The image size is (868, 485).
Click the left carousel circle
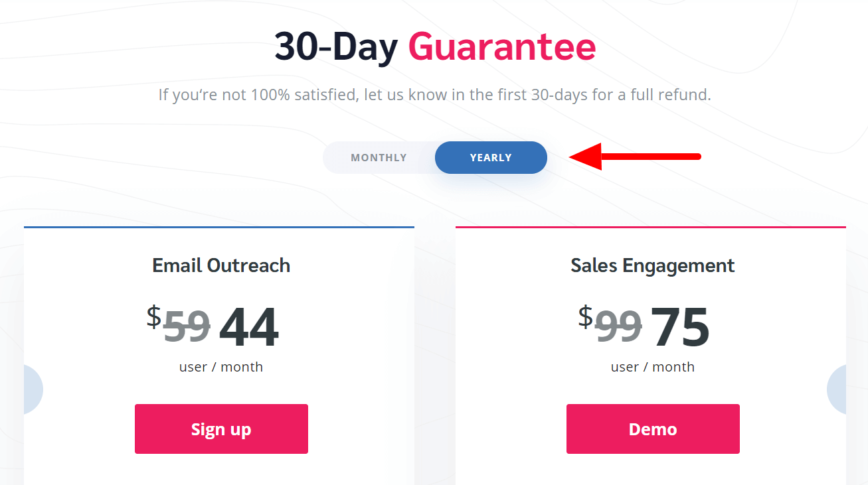coord(32,389)
